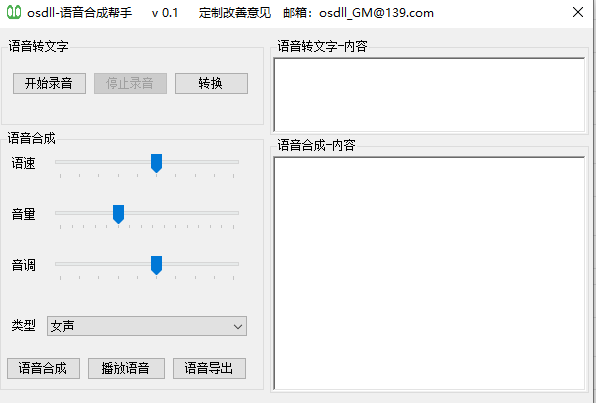Viewport: 596px width, 403px height.
Task: Close the osdll voice assistant window
Action: tap(578, 12)
